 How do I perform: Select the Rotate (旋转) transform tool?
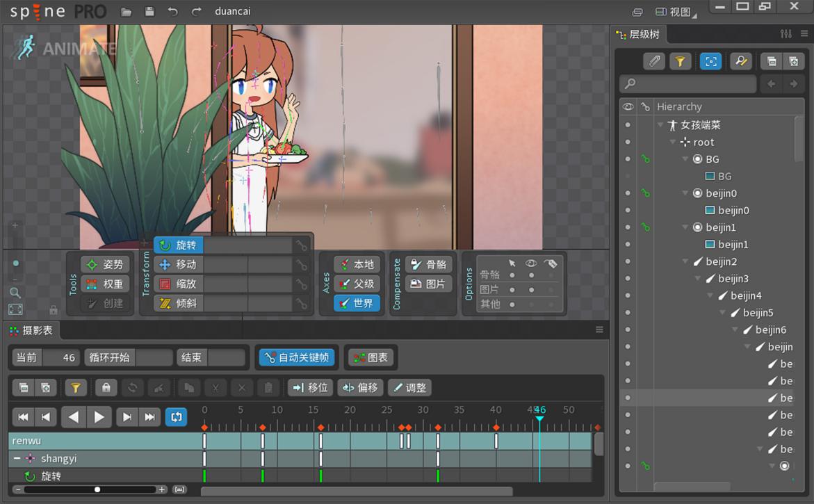click(x=179, y=245)
